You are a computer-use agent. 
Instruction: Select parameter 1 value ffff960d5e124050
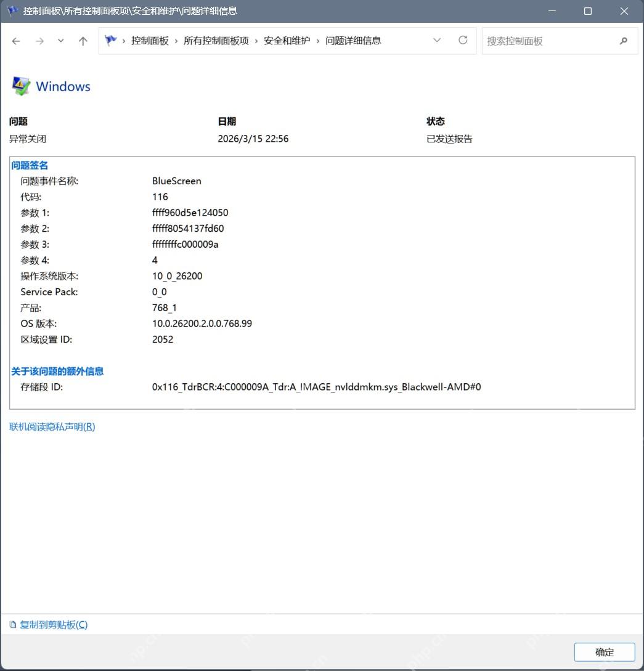pos(190,213)
